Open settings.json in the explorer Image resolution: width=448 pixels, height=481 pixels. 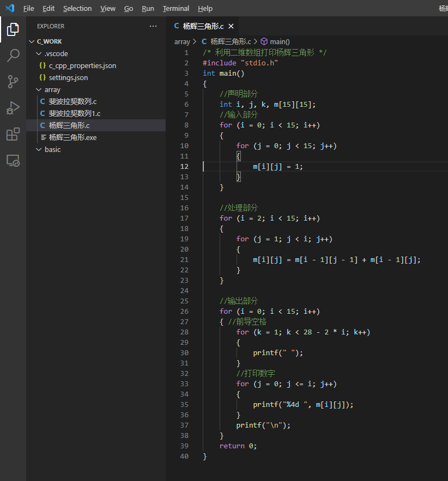point(96,77)
